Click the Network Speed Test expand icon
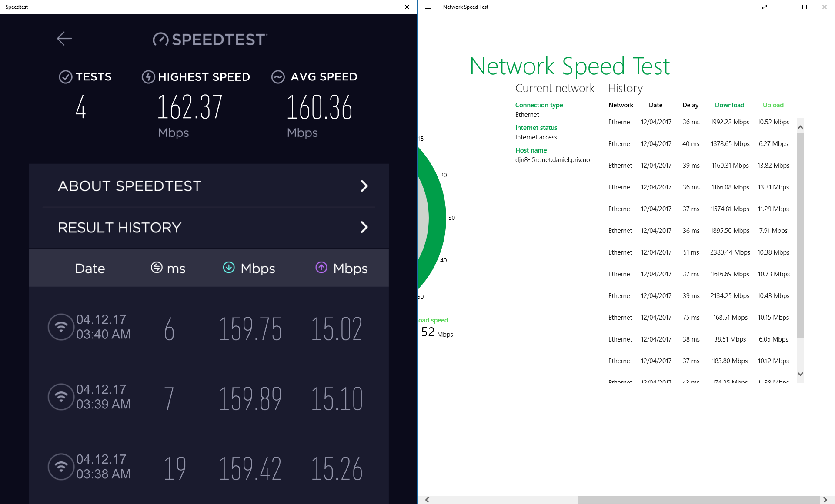Image resolution: width=835 pixels, height=504 pixels. tap(765, 6)
